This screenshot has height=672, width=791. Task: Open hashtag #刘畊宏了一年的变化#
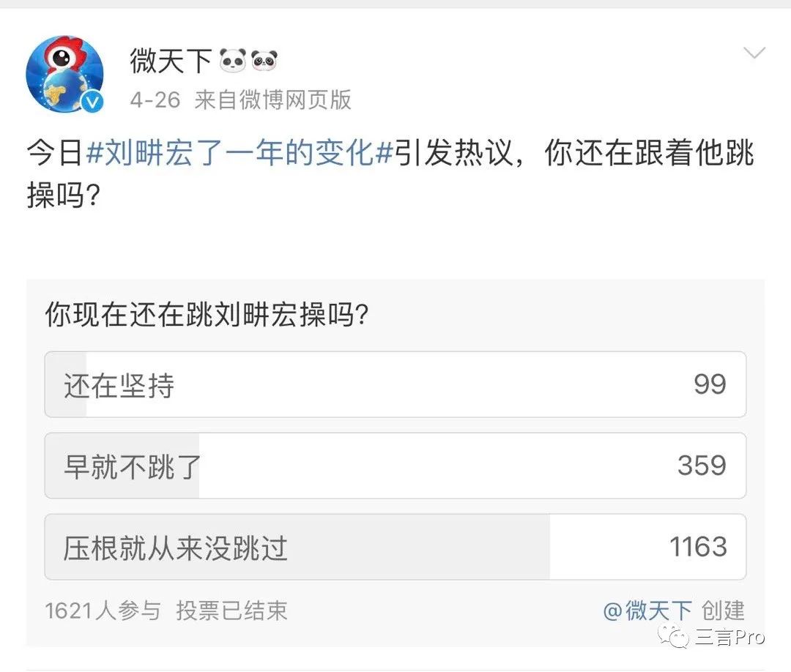point(240,155)
